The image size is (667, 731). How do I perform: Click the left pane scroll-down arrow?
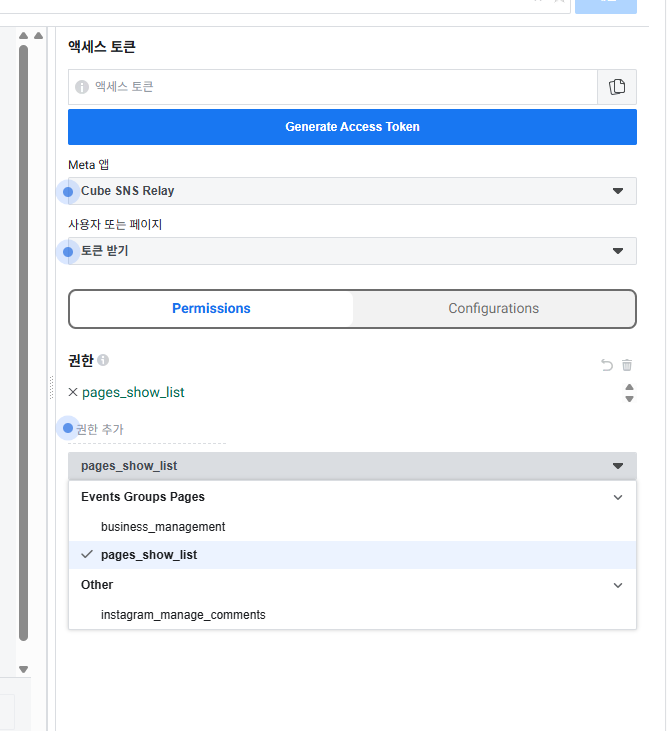click(x=23, y=669)
